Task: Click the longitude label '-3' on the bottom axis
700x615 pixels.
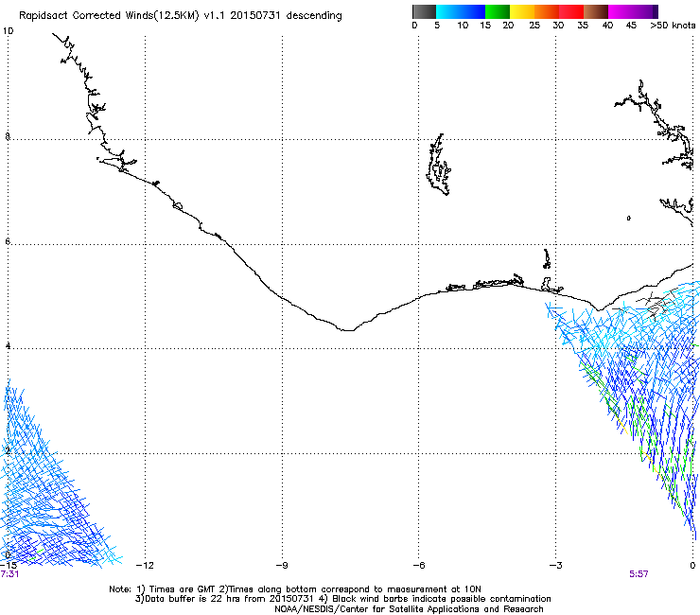Action: (x=555, y=566)
